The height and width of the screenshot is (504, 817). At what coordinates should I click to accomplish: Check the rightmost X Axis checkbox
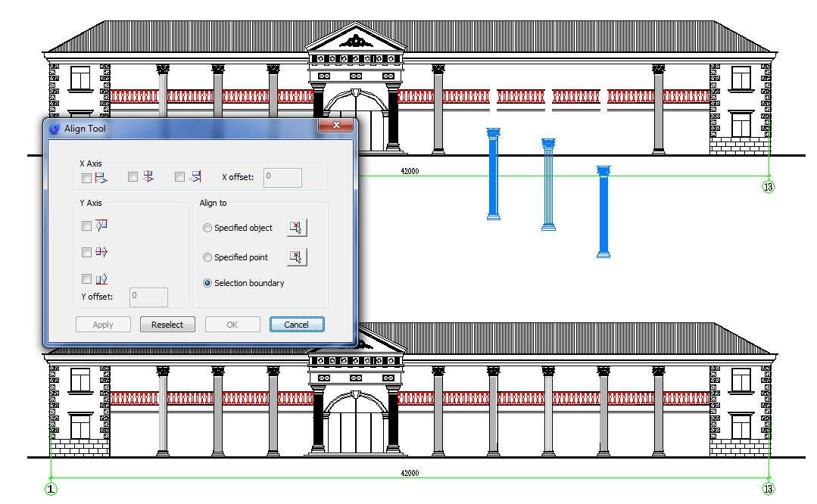[179, 176]
